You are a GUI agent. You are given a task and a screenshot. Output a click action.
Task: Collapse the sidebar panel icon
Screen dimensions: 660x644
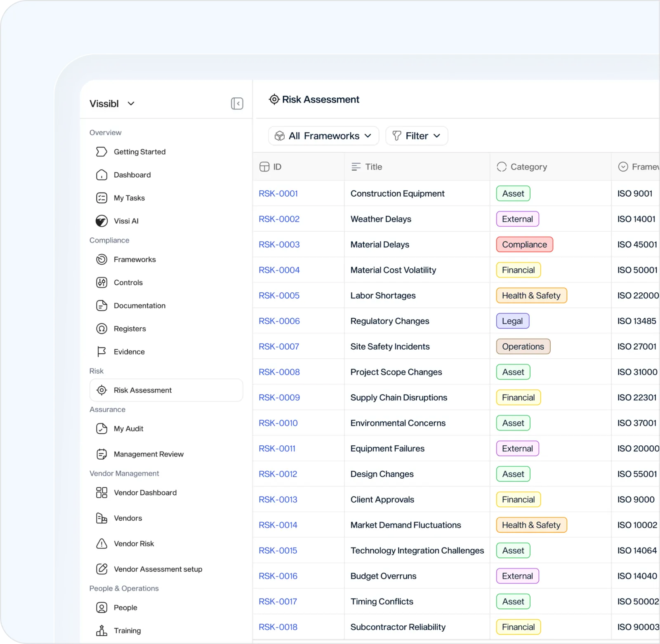[237, 103]
